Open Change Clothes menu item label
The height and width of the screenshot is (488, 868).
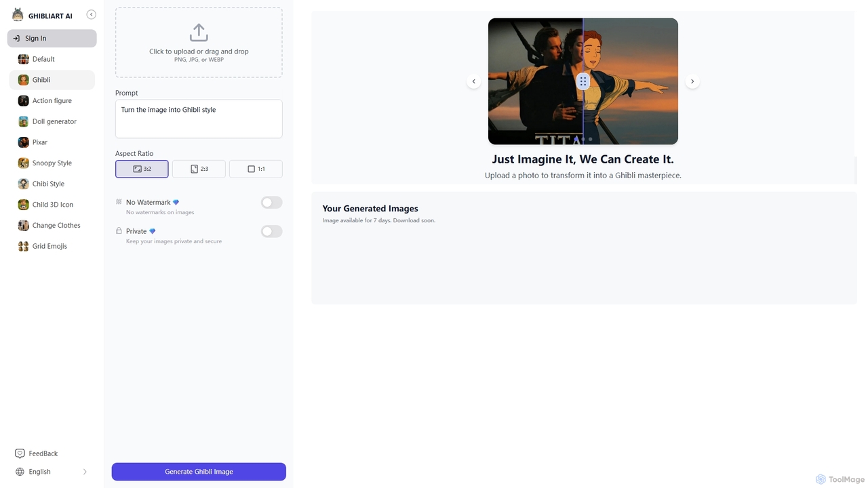point(56,226)
